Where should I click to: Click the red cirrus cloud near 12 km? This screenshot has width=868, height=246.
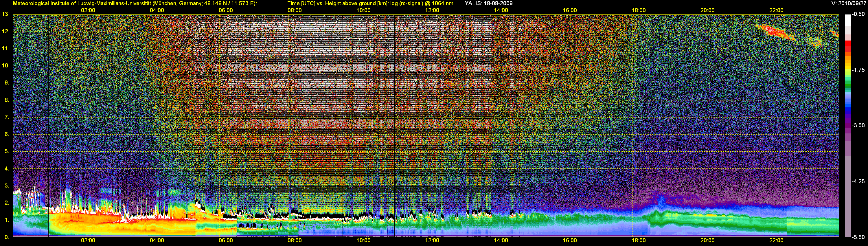click(775, 31)
